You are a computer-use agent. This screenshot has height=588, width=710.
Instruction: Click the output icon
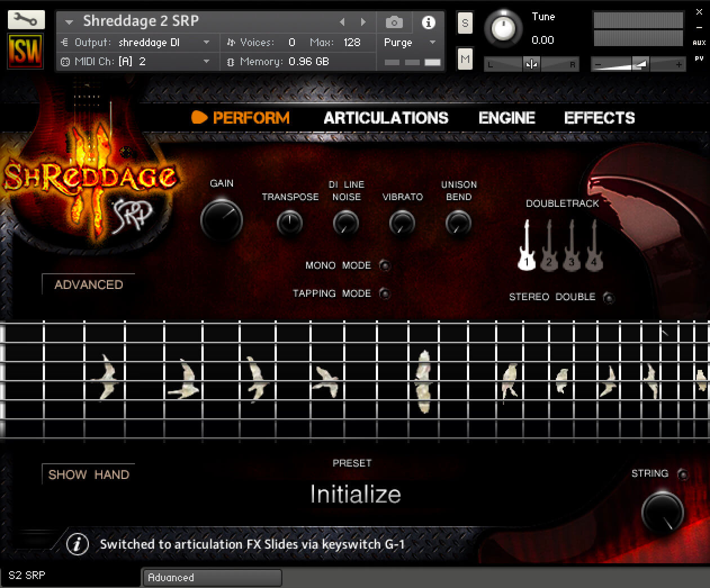pyautogui.click(x=65, y=42)
